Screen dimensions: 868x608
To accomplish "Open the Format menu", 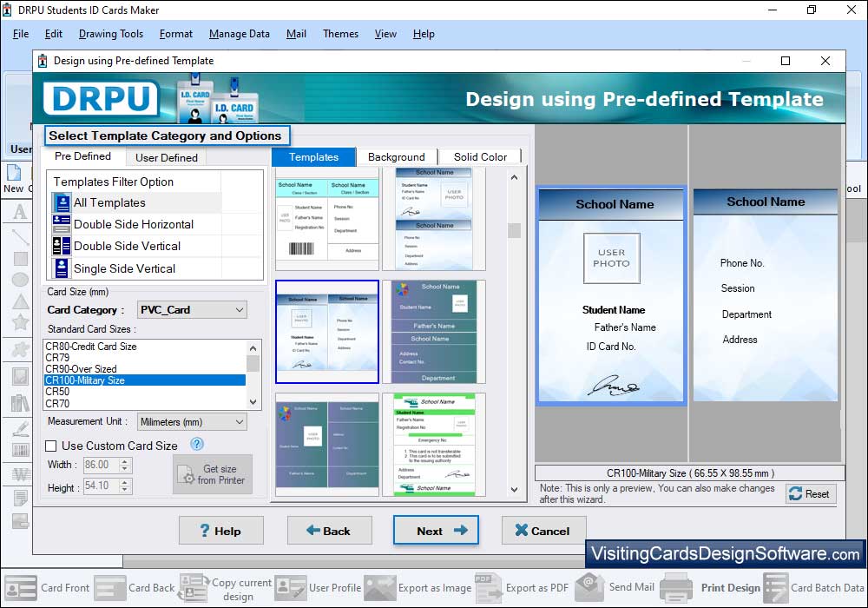I will (x=176, y=34).
